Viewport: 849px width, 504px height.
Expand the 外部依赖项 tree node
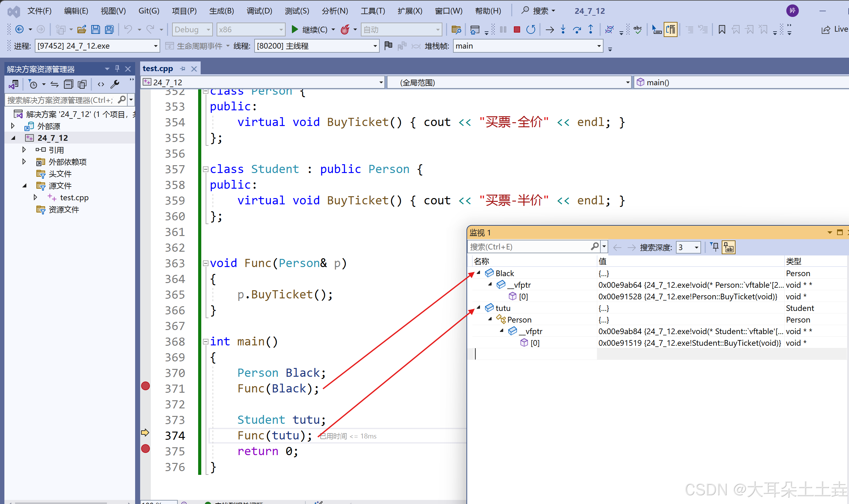pyautogui.click(x=24, y=162)
